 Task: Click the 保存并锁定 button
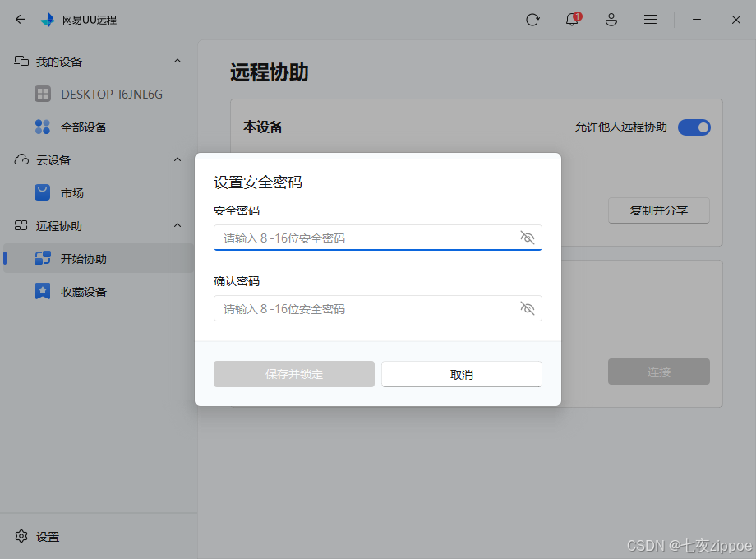(x=294, y=374)
